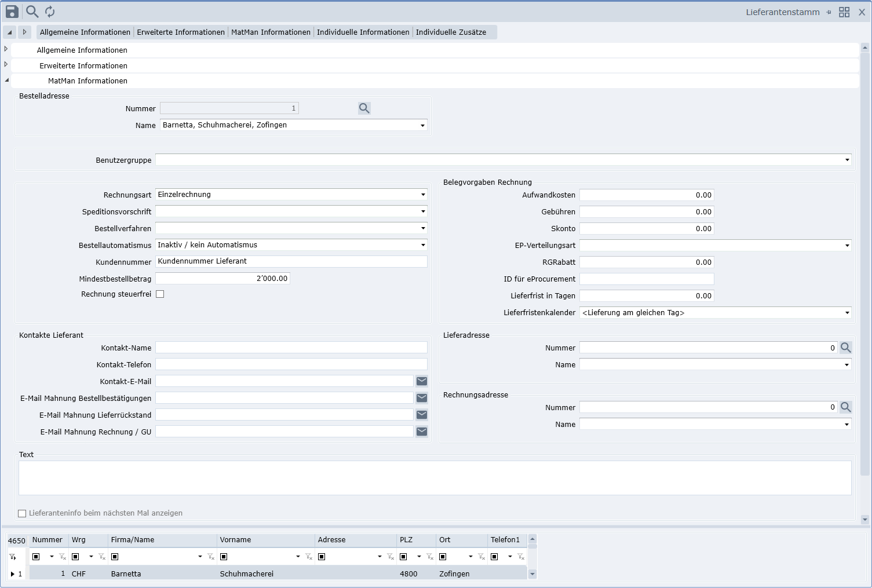Expand the Allgemeine Informationen section
The height and width of the screenshot is (588, 872).
[6, 49]
